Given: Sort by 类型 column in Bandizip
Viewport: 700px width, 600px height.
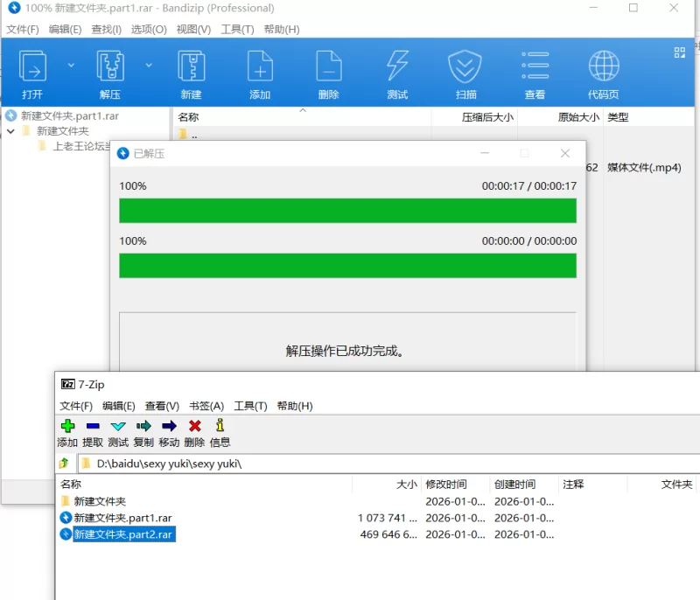Looking at the screenshot, I should coord(618,117).
